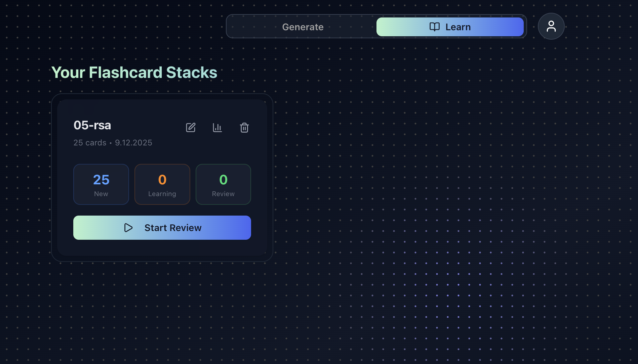Screen dimensions: 638x364
Task: Open the account menu from the avatar
Action: [551, 26]
